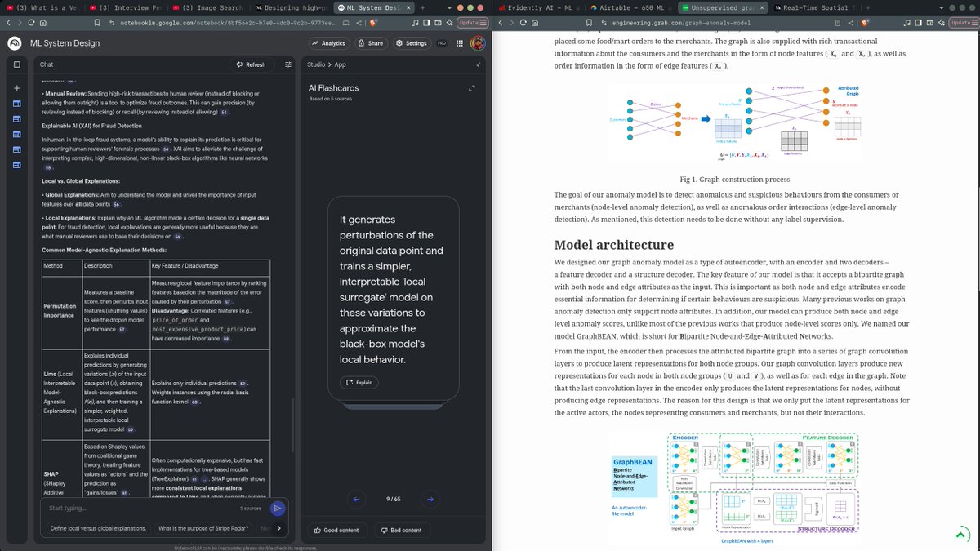This screenshot has width=980, height=551.
Task: Open citation 54 after Manual Review paragraph
Action: coord(224,112)
